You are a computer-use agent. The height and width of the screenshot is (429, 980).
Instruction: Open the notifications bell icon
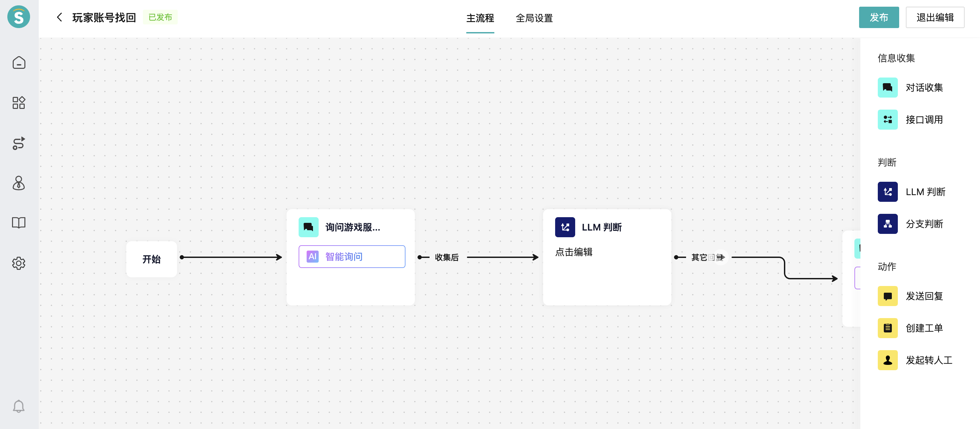(19, 407)
